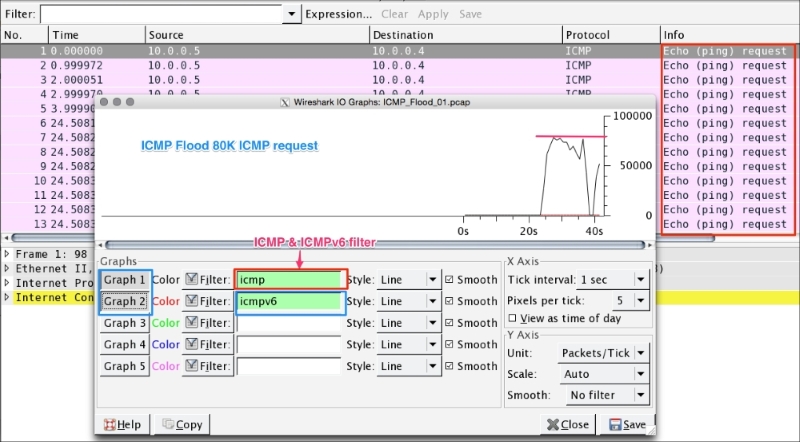Sort by Source column header
This screenshot has height=442, width=800.
(x=257, y=35)
